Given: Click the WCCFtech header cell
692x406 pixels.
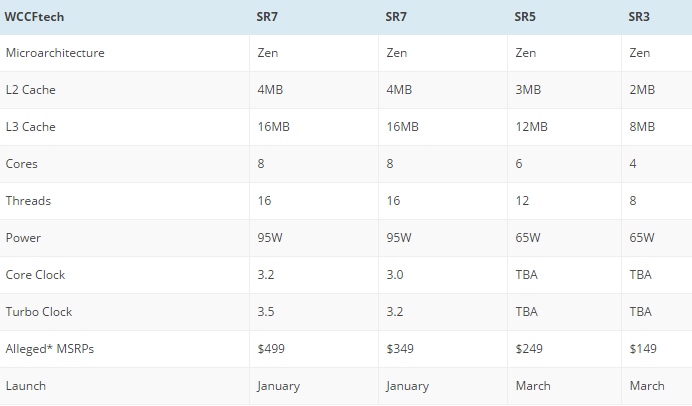Looking at the screenshot, I should (x=36, y=16).
